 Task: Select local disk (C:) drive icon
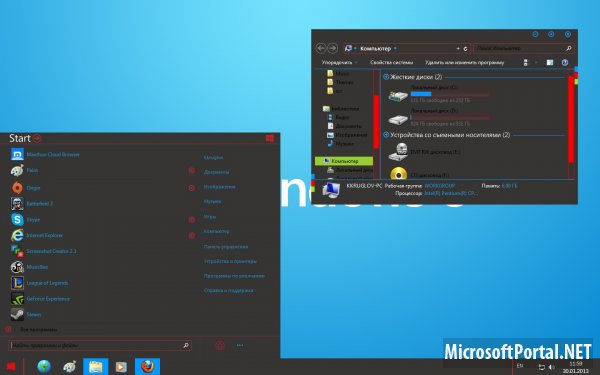point(398,95)
